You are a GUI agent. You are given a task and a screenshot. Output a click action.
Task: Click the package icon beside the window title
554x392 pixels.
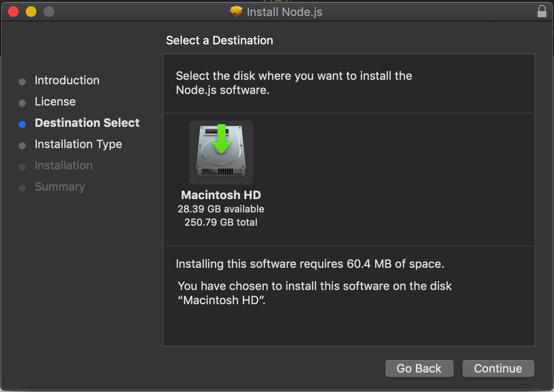(x=236, y=12)
